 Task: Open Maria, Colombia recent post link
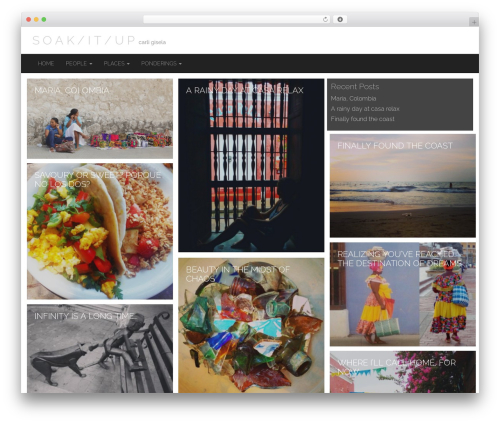353,98
